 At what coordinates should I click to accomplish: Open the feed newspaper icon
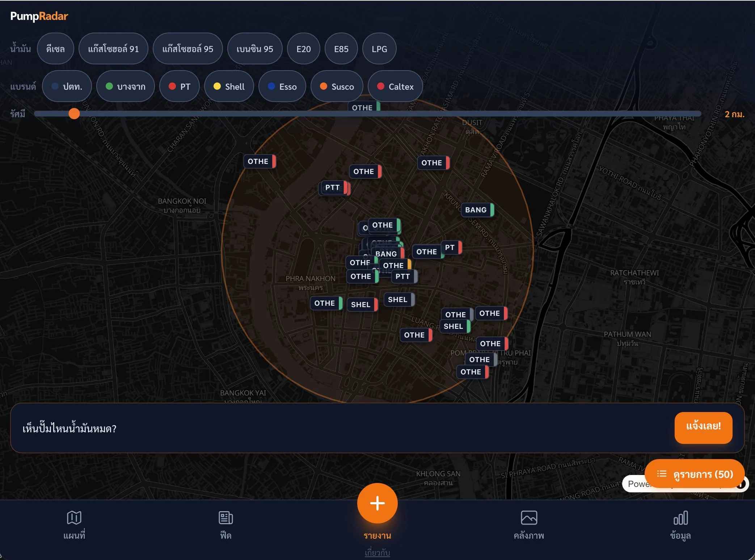coord(225,518)
